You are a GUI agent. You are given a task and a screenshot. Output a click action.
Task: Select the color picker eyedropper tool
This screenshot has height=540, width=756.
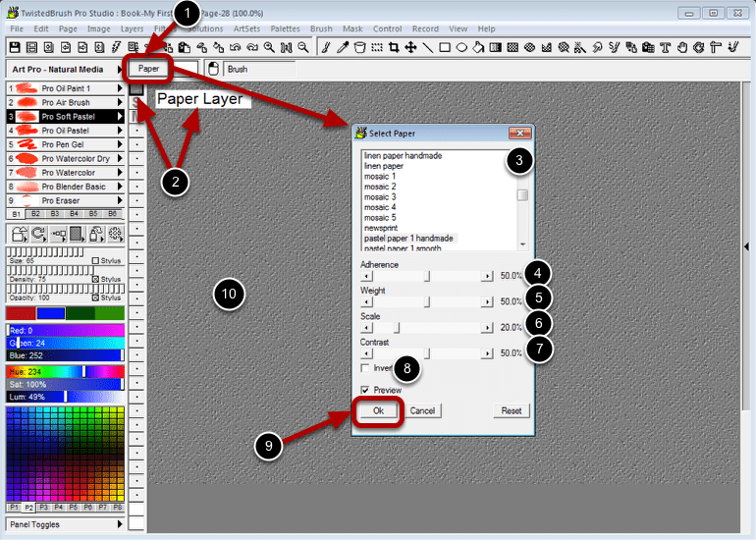point(344,47)
